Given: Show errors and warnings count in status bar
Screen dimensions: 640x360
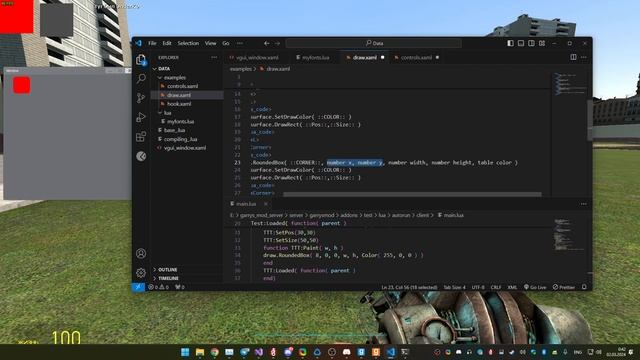Looking at the screenshot, I should click(158, 287).
